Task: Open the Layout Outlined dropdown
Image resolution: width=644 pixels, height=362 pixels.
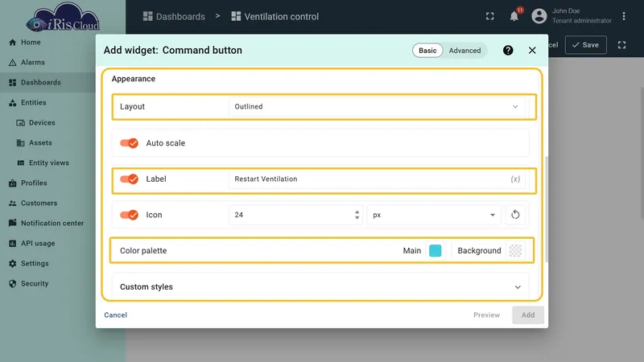Action: (377, 107)
